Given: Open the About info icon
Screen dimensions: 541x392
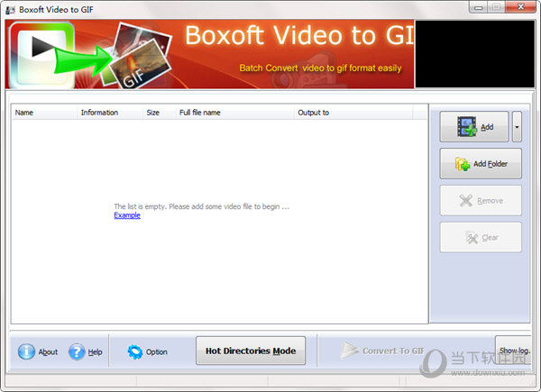Looking at the screenshot, I should coord(26,351).
